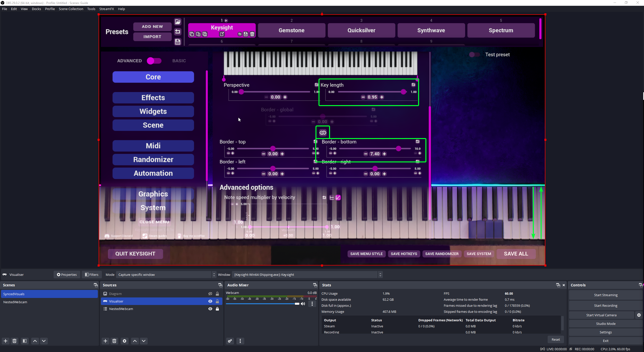The width and height of the screenshot is (644, 352).
Task: Open virtual camera settings gear
Action: tap(639, 315)
